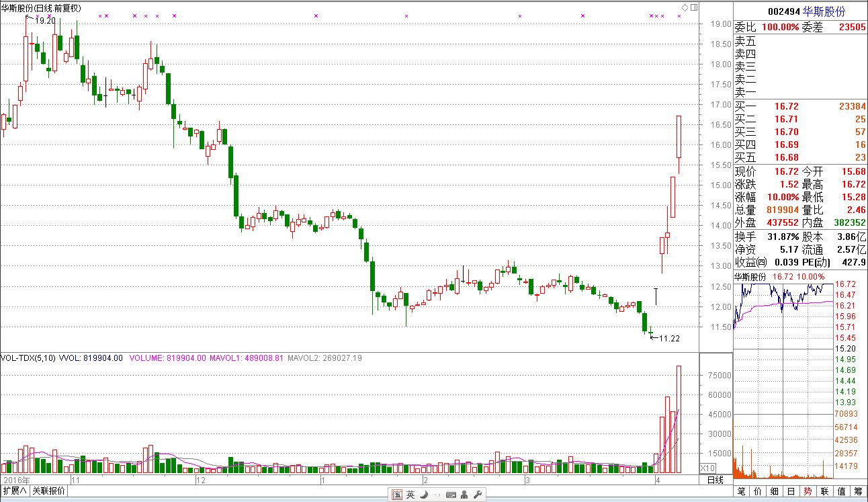The height and width of the screenshot is (502, 868).
Task: Open the IME wrench settings icon
Action: coord(478,495)
